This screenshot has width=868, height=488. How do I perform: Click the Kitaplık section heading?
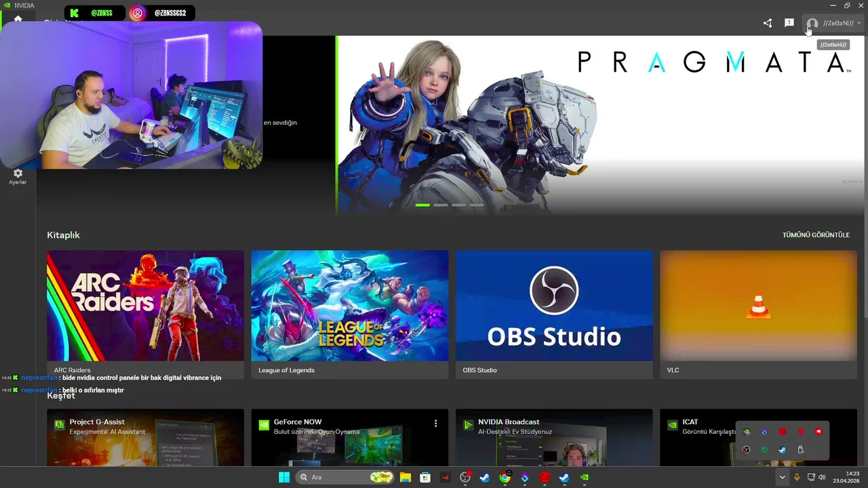(x=63, y=235)
